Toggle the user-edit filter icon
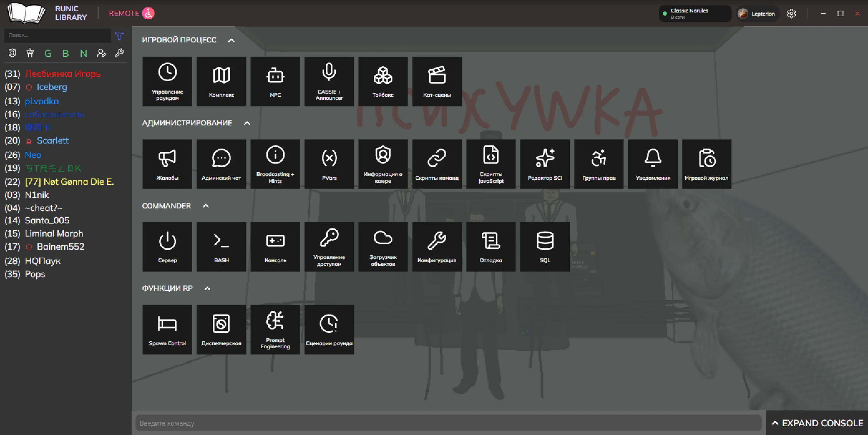This screenshot has width=868, height=435. pos(101,53)
